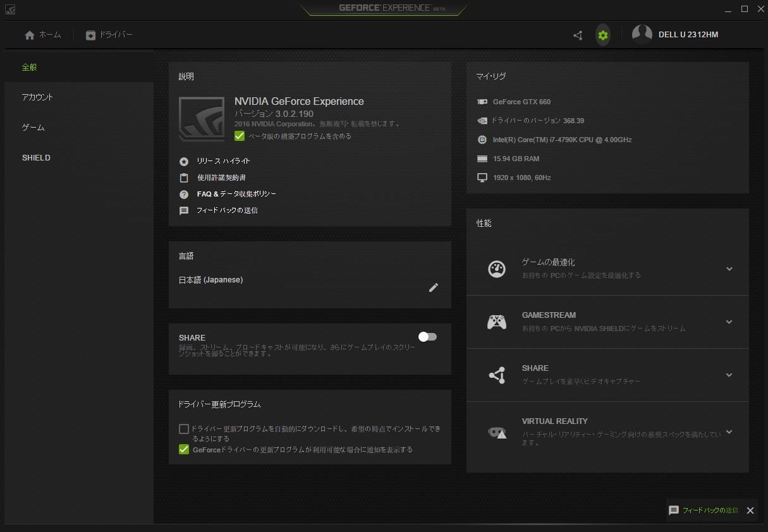The height and width of the screenshot is (532, 768).
Task: Open the リリース ハイライト link
Action: (223, 161)
